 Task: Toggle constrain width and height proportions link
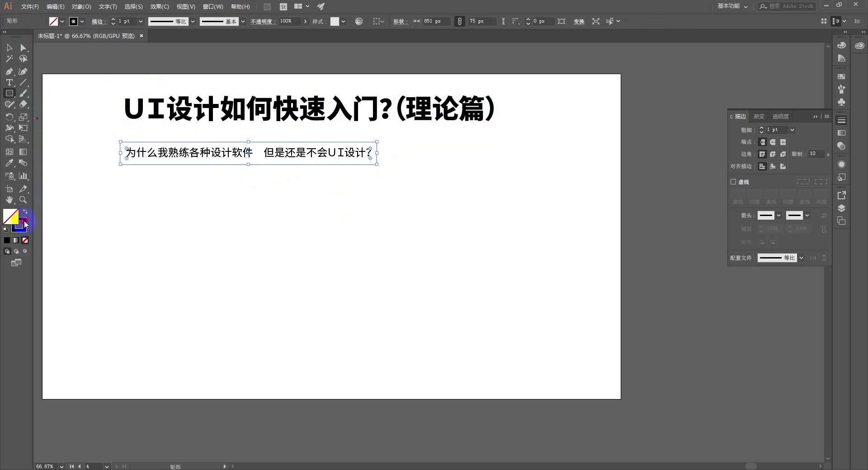pos(459,21)
